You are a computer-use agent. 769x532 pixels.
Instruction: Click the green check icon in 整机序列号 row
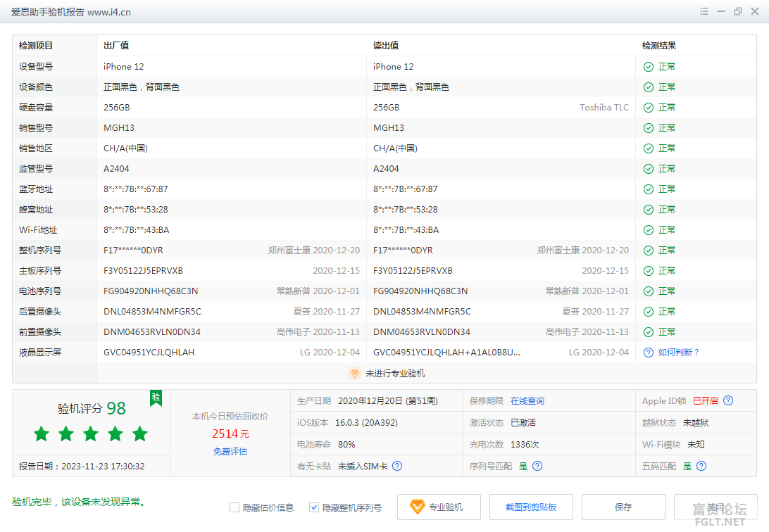[x=649, y=251]
